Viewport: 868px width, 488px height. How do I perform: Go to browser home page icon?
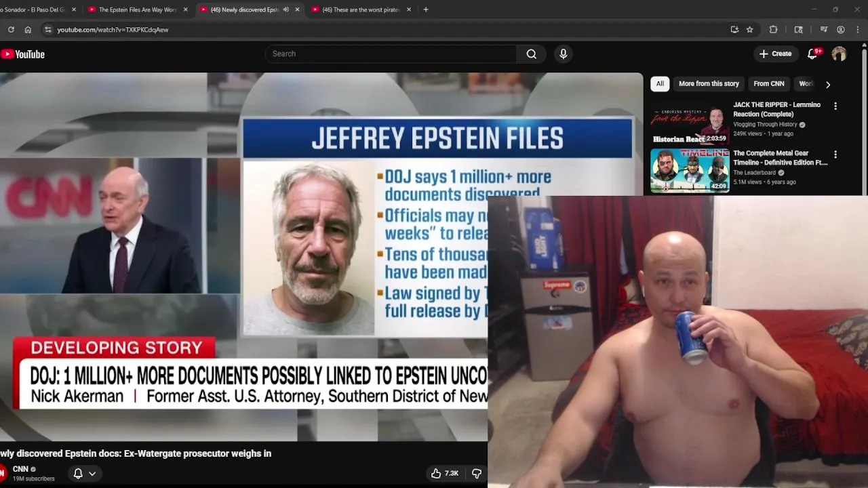coord(28,30)
